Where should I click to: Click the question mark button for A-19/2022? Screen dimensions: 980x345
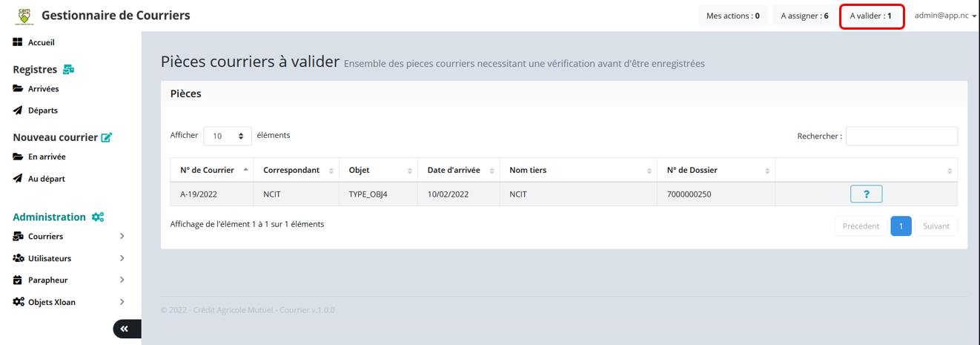coord(866,194)
